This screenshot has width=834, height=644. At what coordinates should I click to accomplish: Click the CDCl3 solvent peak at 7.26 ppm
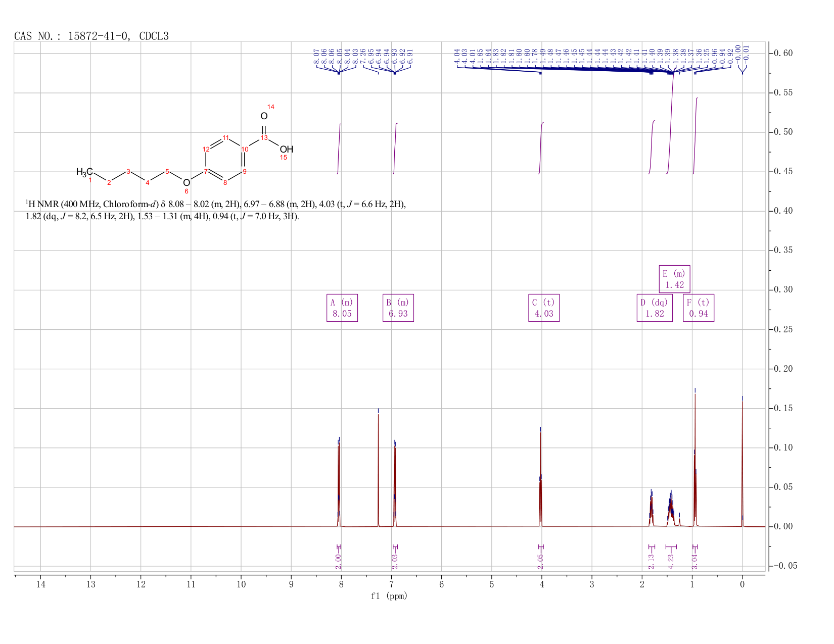[378, 470]
